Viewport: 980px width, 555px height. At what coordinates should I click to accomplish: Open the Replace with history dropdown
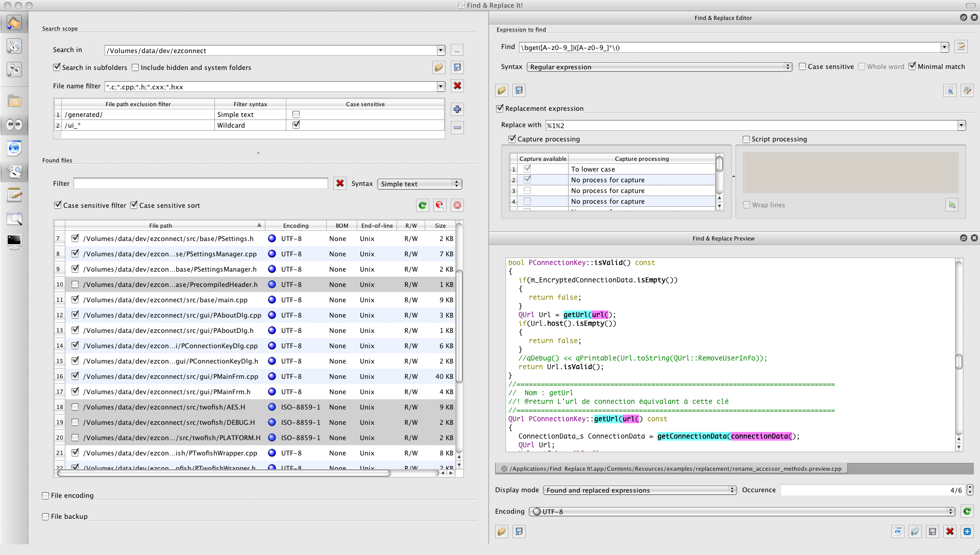coord(961,125)
